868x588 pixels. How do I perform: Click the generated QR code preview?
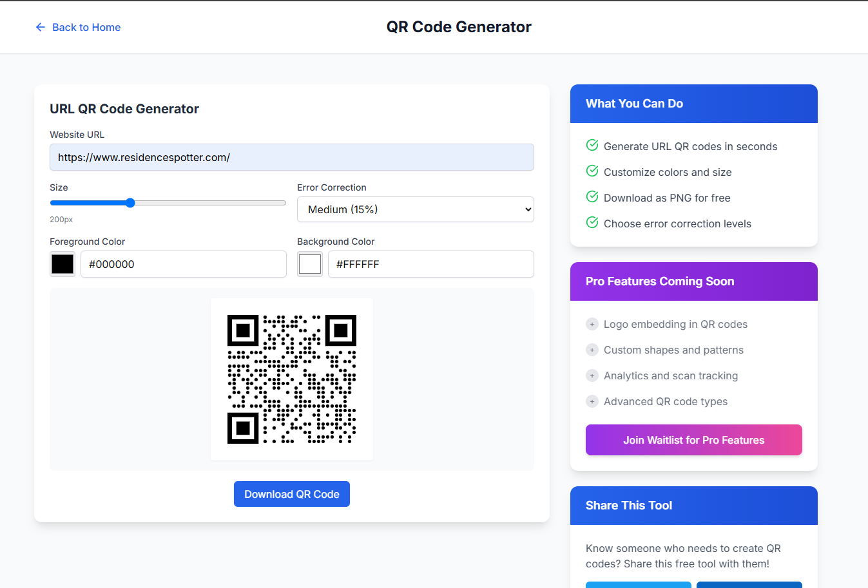point(291,379)
